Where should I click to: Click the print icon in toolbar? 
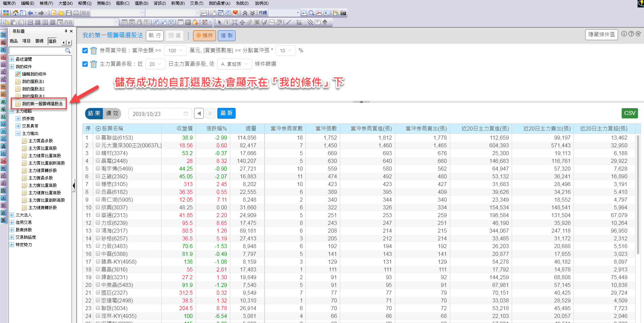click(x=76, y=13)
